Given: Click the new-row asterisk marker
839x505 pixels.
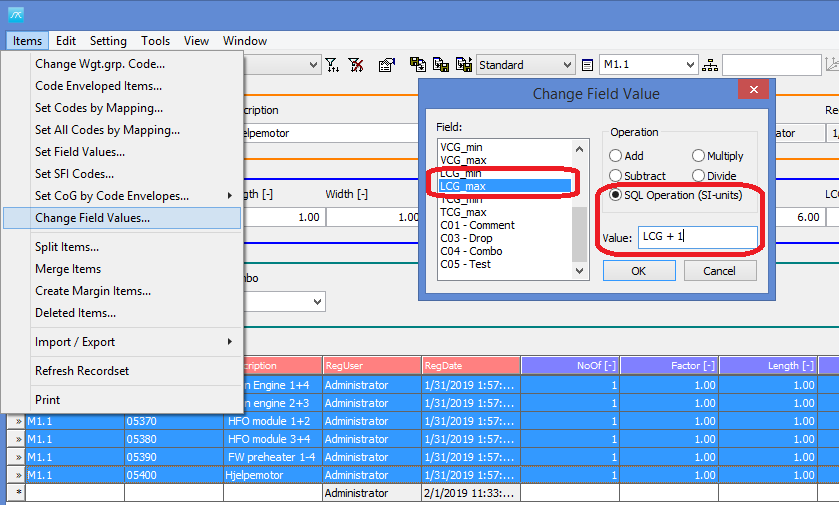Looking at the screenshot, I should [17, 493].
